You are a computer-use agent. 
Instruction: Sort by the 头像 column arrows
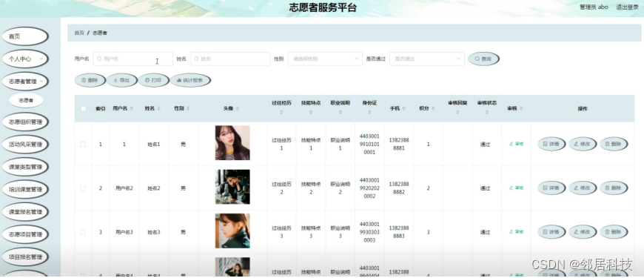click(x=238, y=108)
